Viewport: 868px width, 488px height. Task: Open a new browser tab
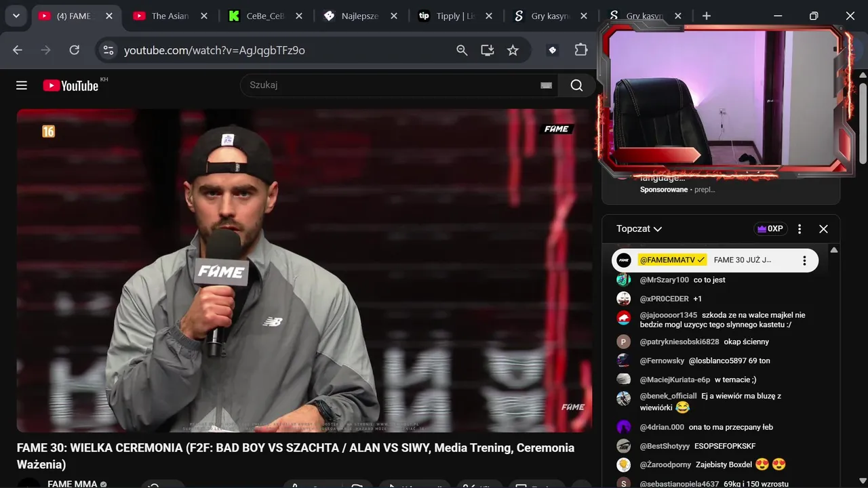(707, 16)
